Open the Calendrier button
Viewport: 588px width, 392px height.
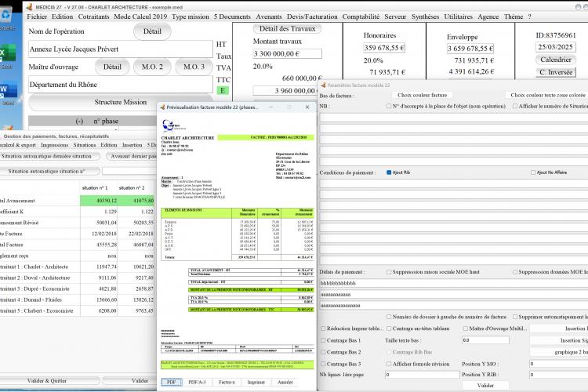[x=556, y=60]
